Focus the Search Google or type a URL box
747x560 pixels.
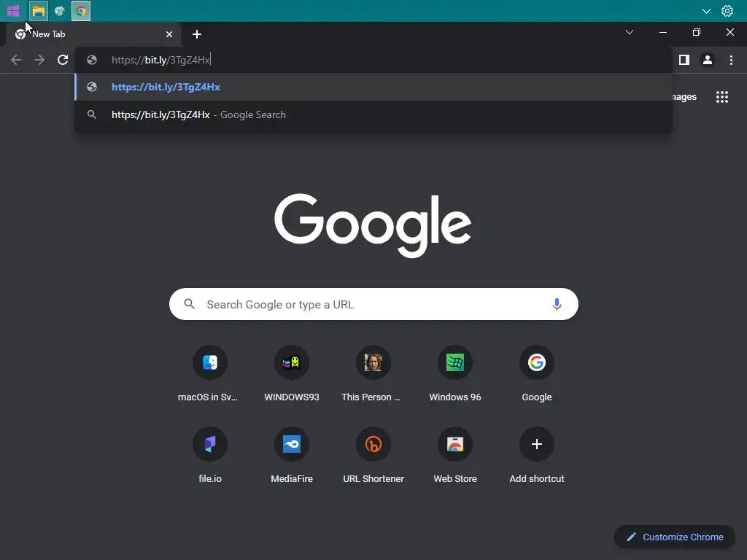tap(373, 304)
